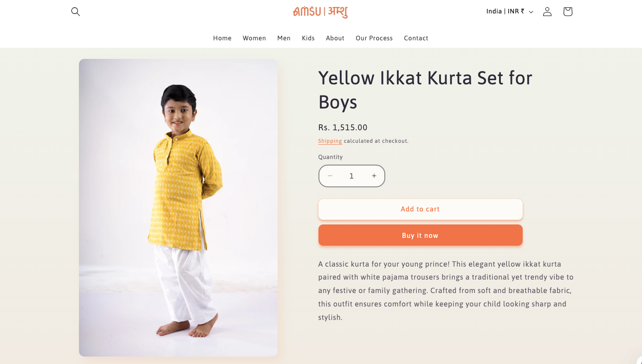Open the account login icon

coord(547,12)
